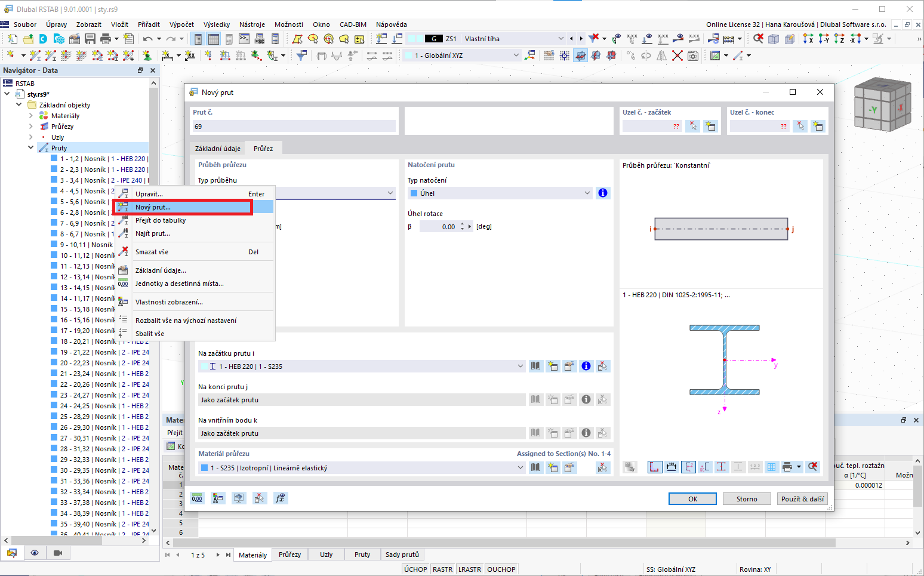Expand the Průřezy tree node
The height and width of the screenshot is (576, 924).
(x=31, y=126)
